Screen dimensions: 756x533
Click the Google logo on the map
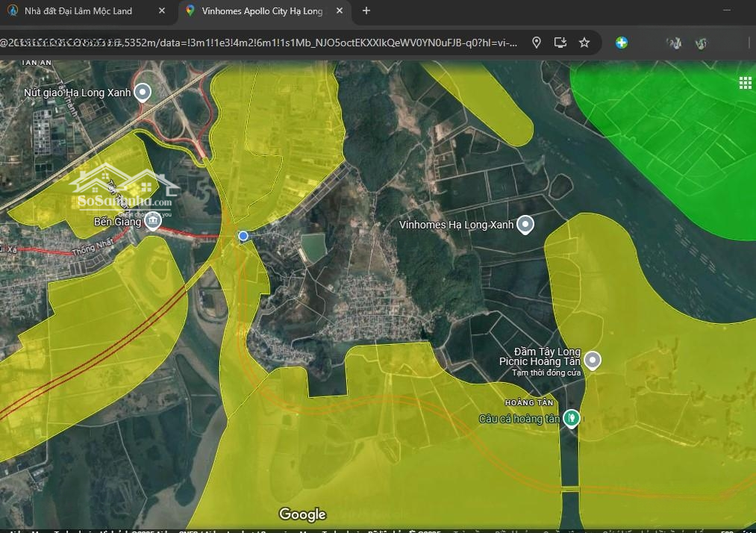coord(303,514)
